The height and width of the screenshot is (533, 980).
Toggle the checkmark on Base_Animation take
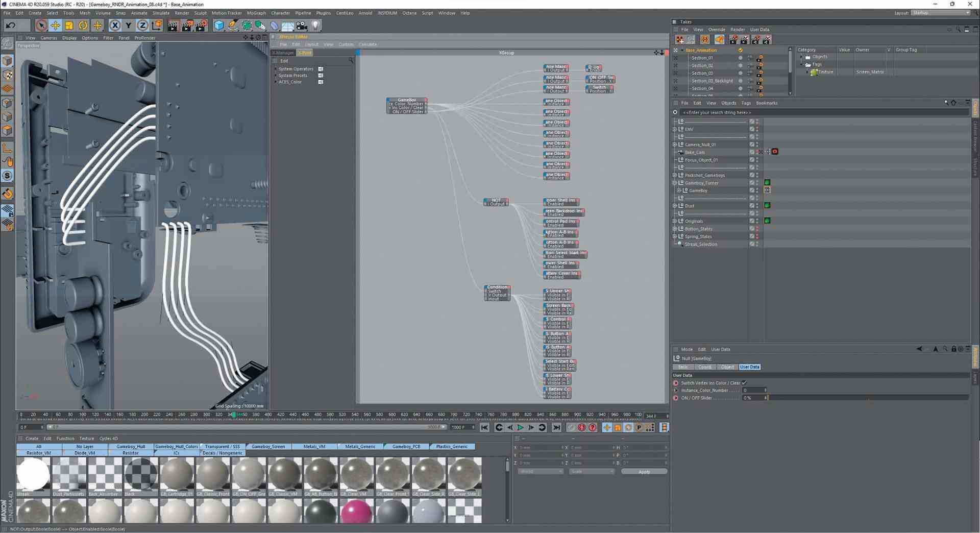(x=740, y=50)
